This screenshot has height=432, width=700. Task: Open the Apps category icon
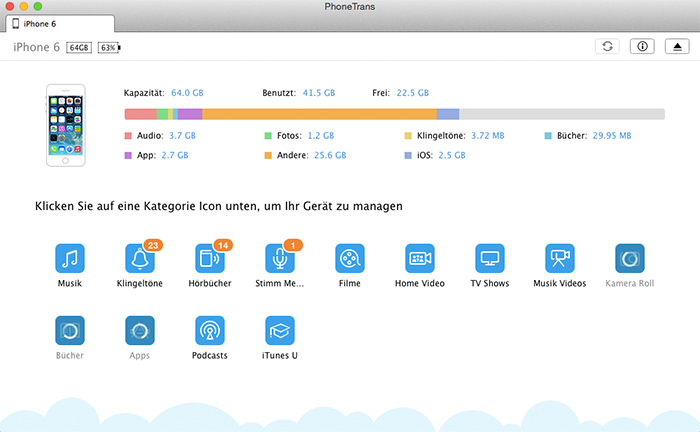tap(140, 330)
